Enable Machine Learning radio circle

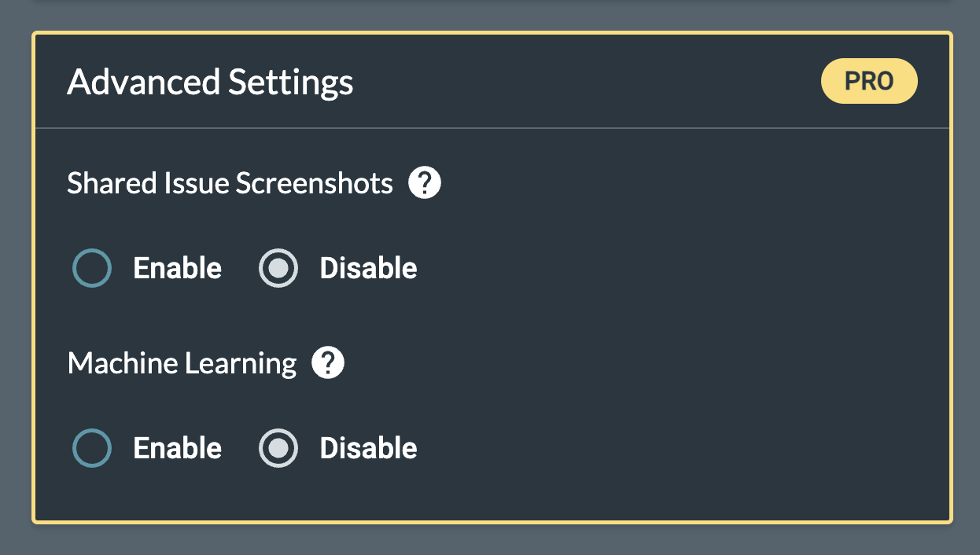(x=92, y=448)
